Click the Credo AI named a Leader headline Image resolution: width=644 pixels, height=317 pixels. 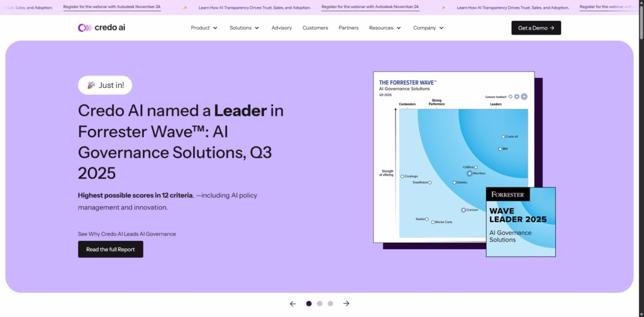[x=180, y=142]
